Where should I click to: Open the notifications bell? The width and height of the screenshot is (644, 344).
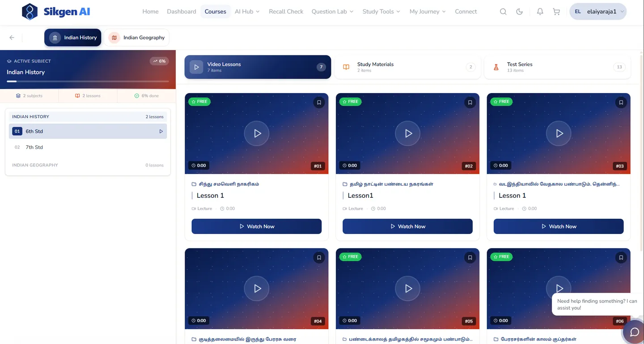tap(540, 12)
